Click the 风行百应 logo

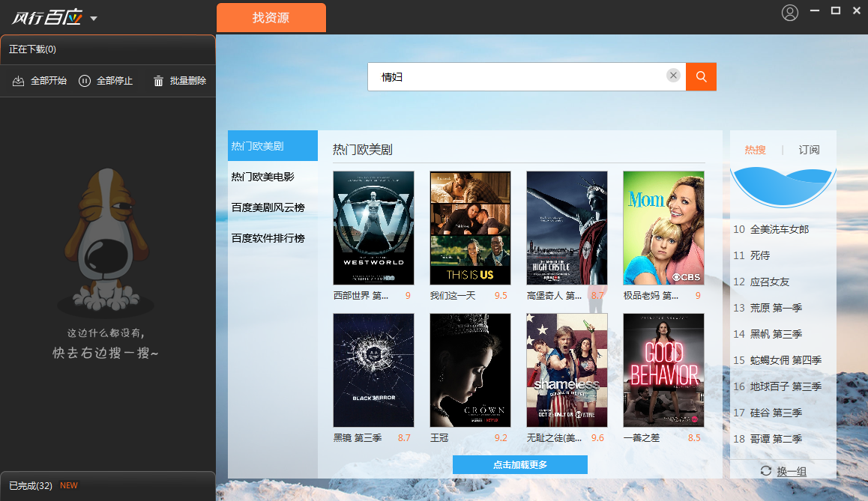(x=47, y=18)
